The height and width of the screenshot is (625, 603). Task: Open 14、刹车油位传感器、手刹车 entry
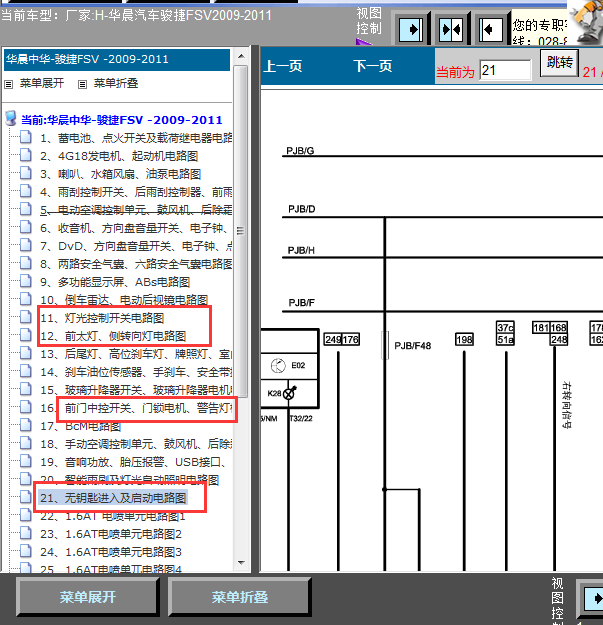point(136,372)
